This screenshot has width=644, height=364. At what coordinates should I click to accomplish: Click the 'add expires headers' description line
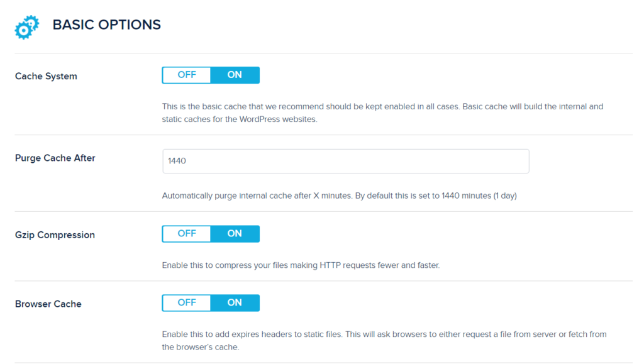(x=384, y=334)
